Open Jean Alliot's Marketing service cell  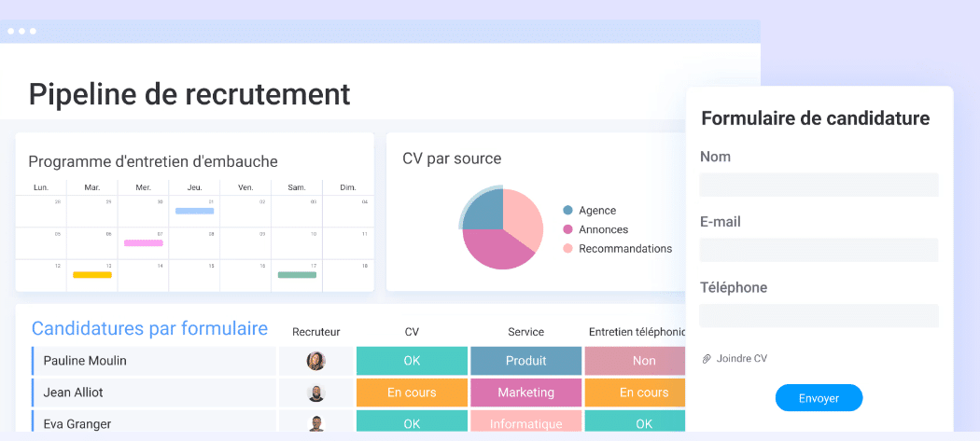point(525,393)
